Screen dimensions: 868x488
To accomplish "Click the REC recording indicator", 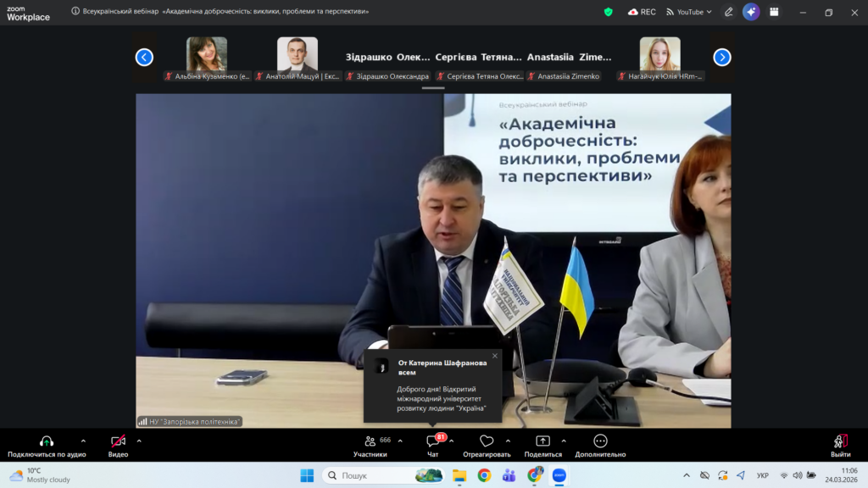I will click(642, 12).
